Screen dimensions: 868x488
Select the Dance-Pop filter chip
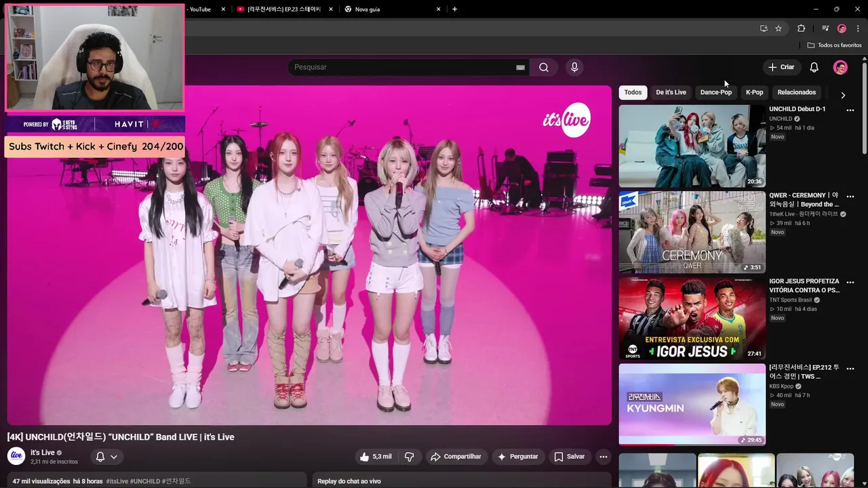point(716,92)
